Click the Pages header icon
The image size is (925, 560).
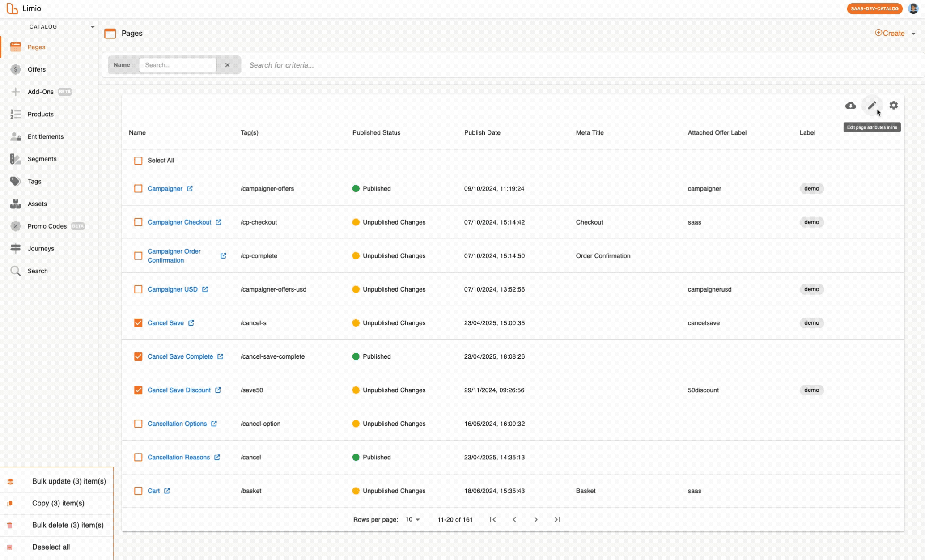click(x=110, y=34)
